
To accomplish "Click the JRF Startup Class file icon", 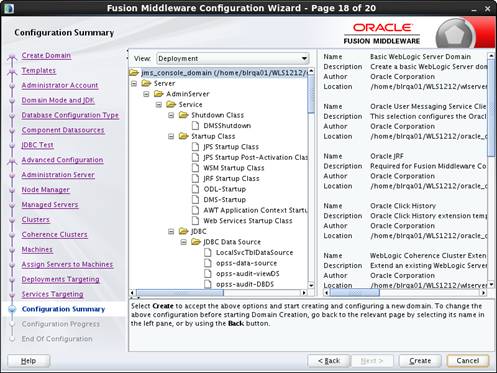I will [196, 178].
